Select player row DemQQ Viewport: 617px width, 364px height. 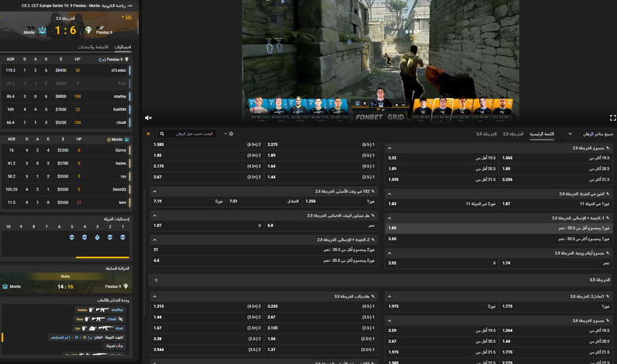[66, 189]
